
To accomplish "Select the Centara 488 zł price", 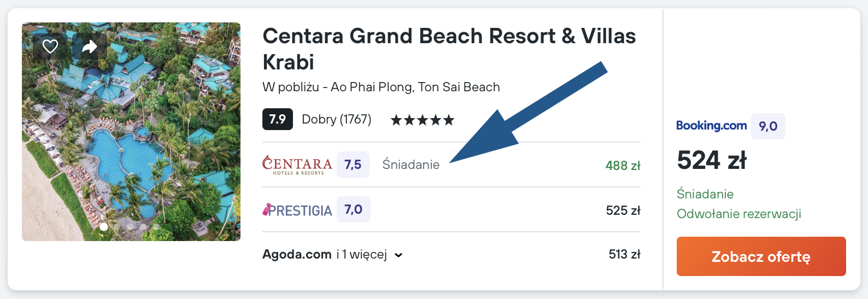I will coord(623,166).
